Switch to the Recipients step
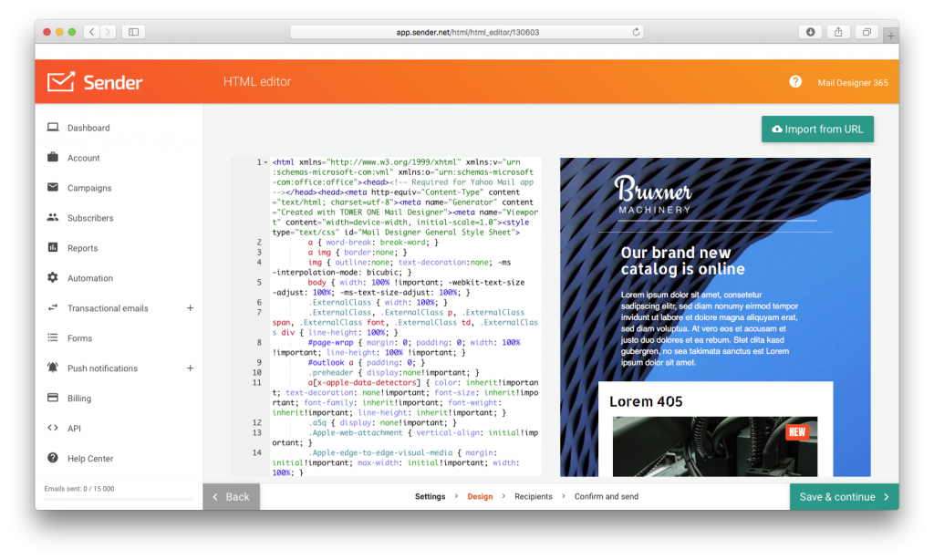 point(533,496)
